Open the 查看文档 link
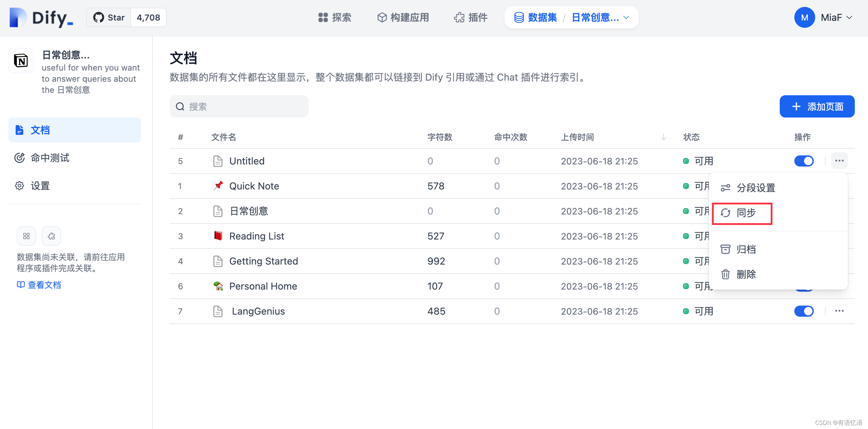Viewport: 868px width, 429px height. point(39,285)
